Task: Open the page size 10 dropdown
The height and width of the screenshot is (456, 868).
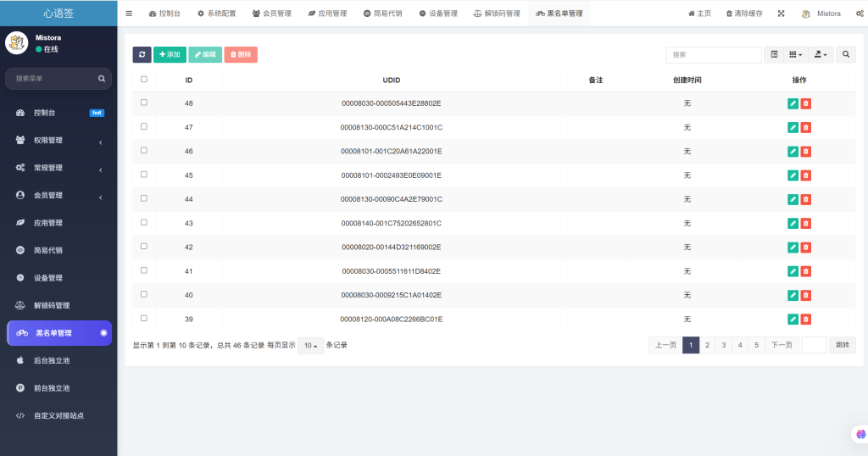Action: [x=310, y=345]
